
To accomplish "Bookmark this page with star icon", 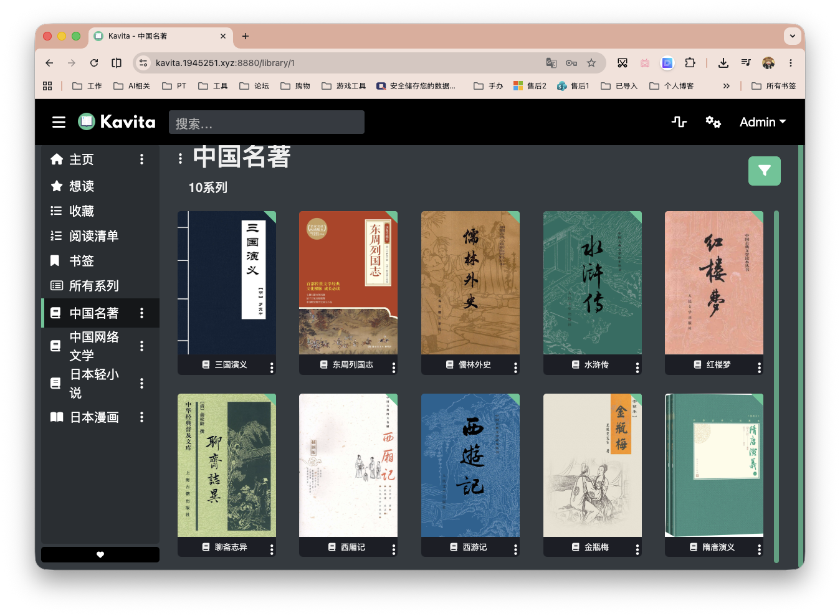I will tap(591, 63).
